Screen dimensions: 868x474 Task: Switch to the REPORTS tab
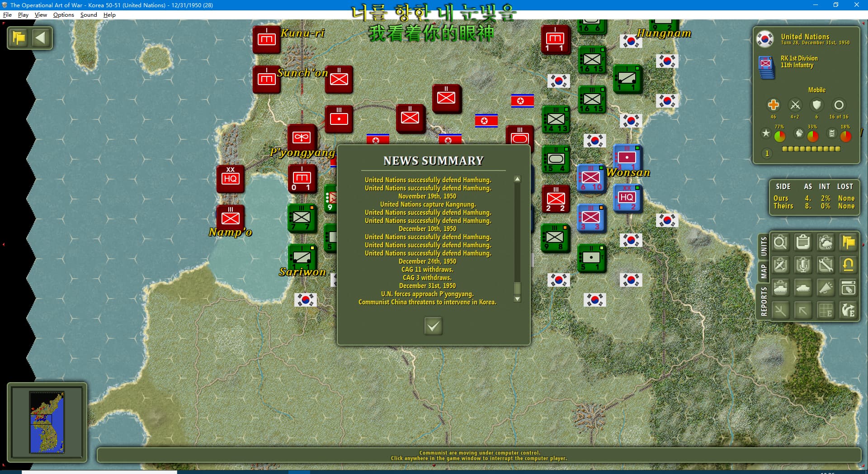click(764, 301)
